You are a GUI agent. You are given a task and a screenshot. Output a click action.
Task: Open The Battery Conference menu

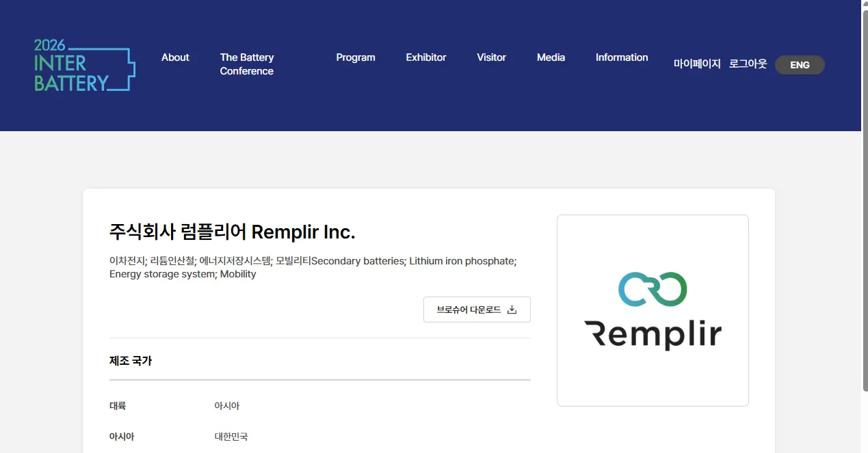[x=247, y=64]
